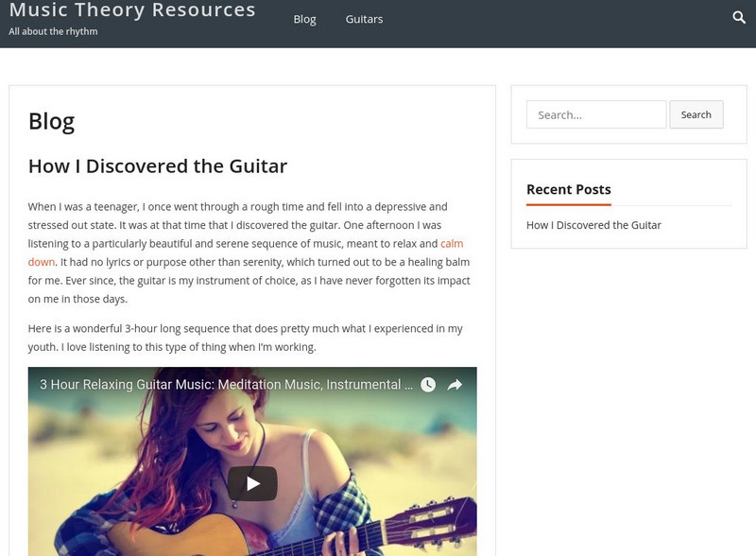Image resolution: width=756 pixels, height=556 pixels.
Task: Click the tagline All about the rhythm
Action: (x=53, y=31)
